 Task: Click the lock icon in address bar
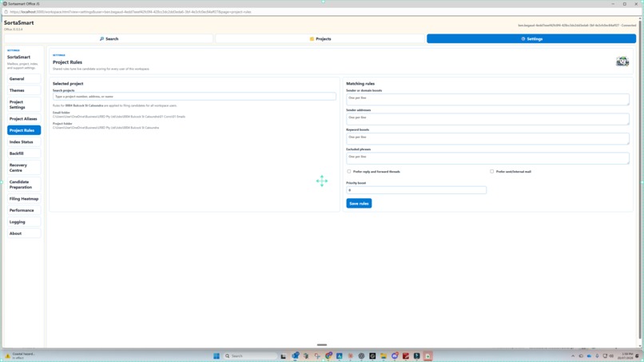coord(6,12)
